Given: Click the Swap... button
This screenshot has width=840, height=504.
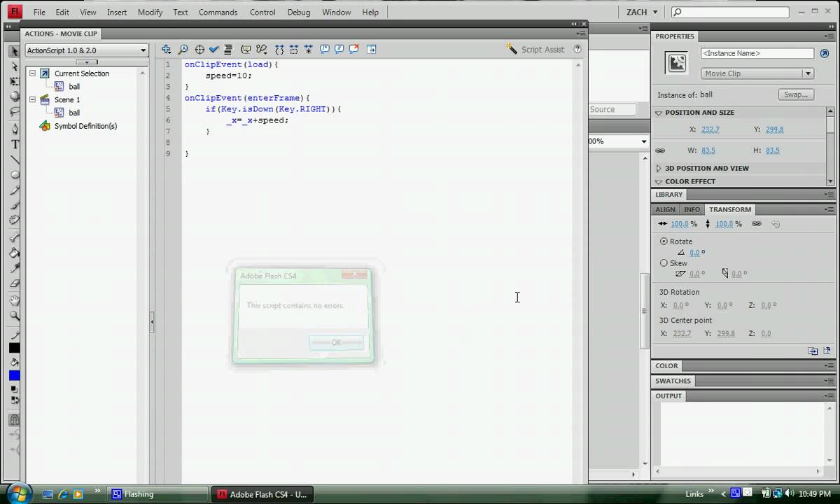Looking at the screenshot, I should [x=796, y=94].
